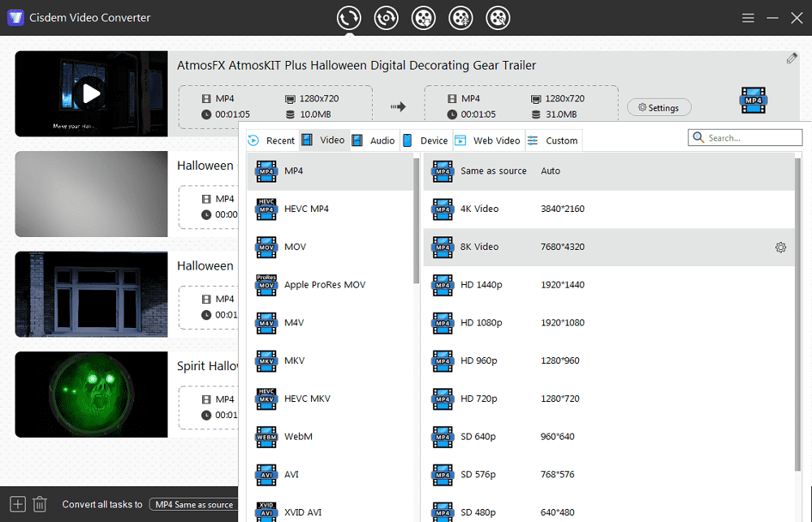Select the green ghost face video thumbnail
Image resolution: width=812 pixels, height=522 pixels.
(x=90, y=395)
